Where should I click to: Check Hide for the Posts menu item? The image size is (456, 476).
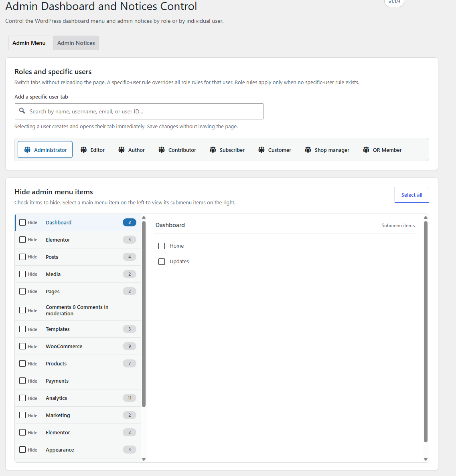(x=22, y=257)
